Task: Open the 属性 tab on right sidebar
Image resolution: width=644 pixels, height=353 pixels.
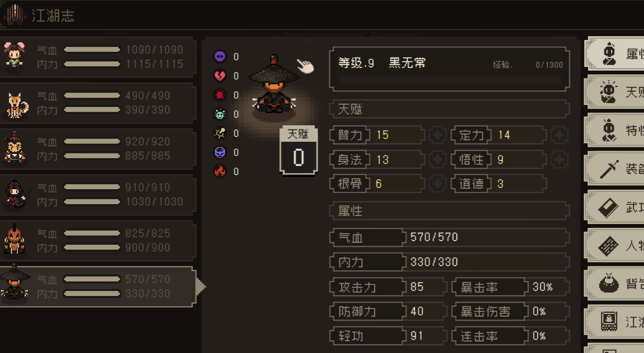Action: pyautogui.click(x=614, y=54)
